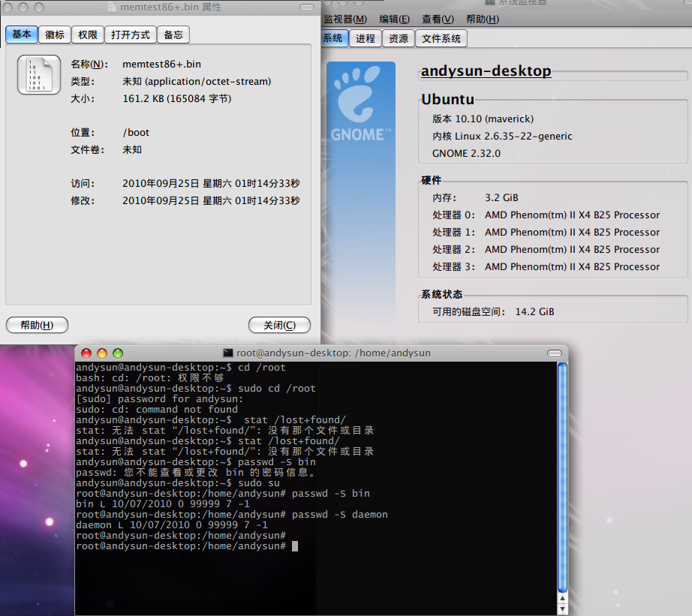
Task: Click the terminal icon in the terminal title bar
Action: coord(227,353)
